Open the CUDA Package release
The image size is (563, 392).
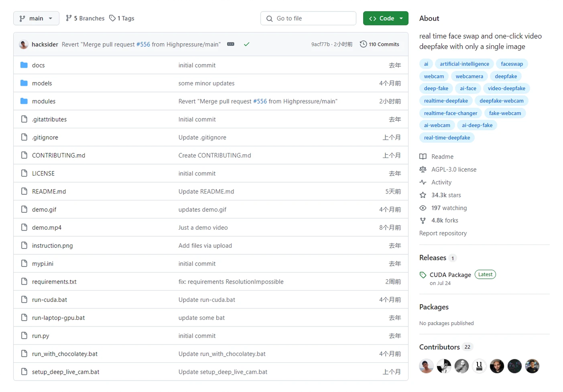(450, 275)
